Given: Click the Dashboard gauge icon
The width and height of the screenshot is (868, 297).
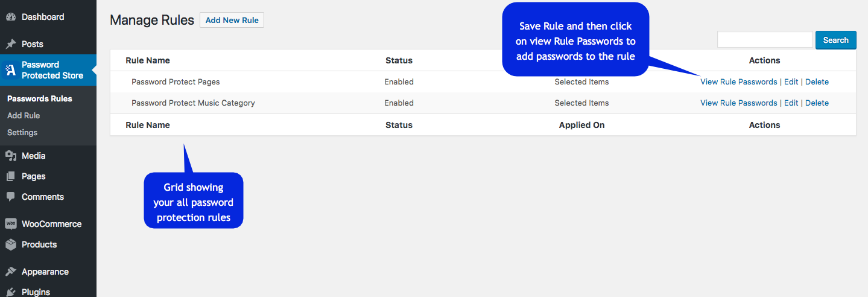Looking at the screenshot, I should pyautogui.click(x=10, y=17).
